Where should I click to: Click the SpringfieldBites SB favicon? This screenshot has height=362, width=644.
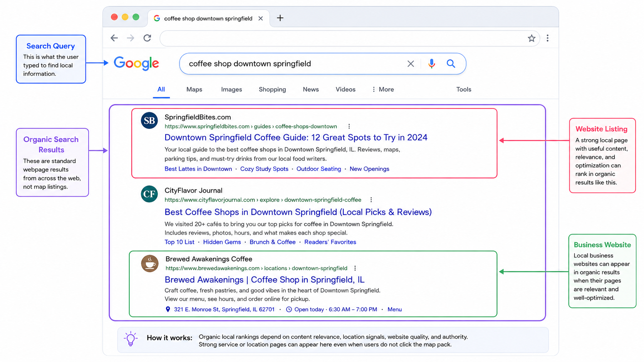click(x=149, y=120)
